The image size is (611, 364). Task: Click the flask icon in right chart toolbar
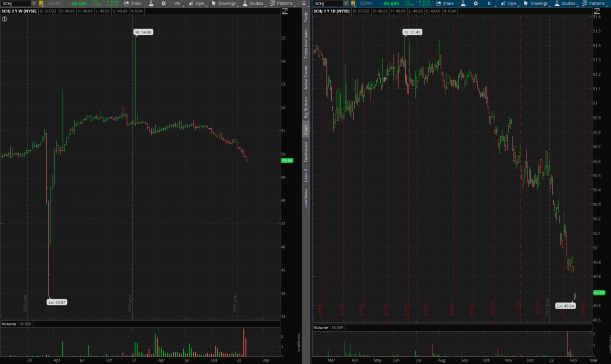pyautogui.click(x=463, y=3)
